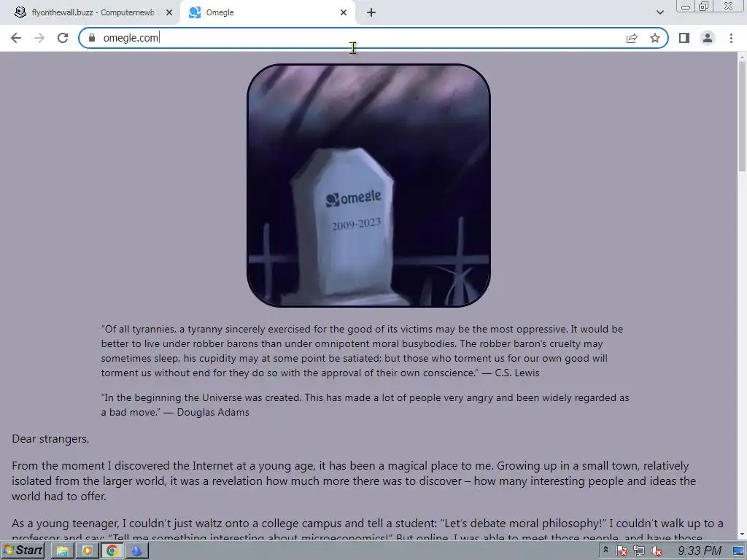Share this page icon in address bar
747x560 pixels.
(632, 38)
